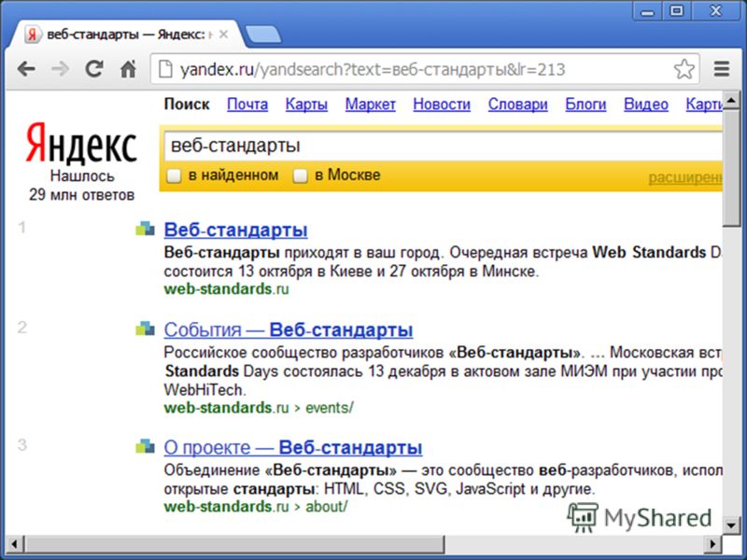Click the 'Нашлось' text under the logo
The image size is (747, 560).
[82, 176]
